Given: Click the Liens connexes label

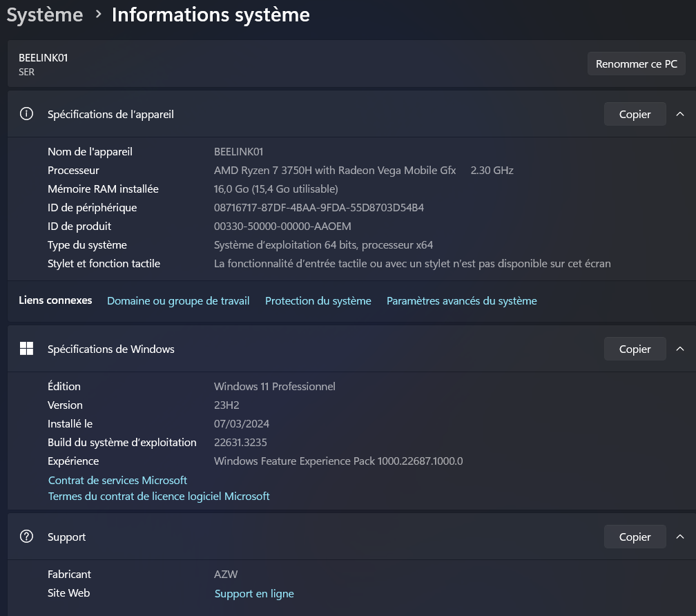Looking at the screenshot, I should click(55, 300).
